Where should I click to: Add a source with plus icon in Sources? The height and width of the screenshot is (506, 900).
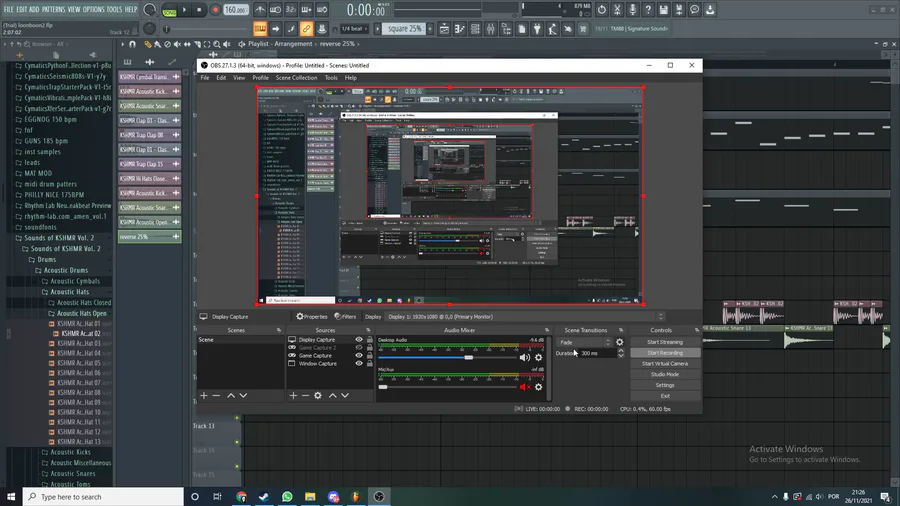(x=293, y=395)
